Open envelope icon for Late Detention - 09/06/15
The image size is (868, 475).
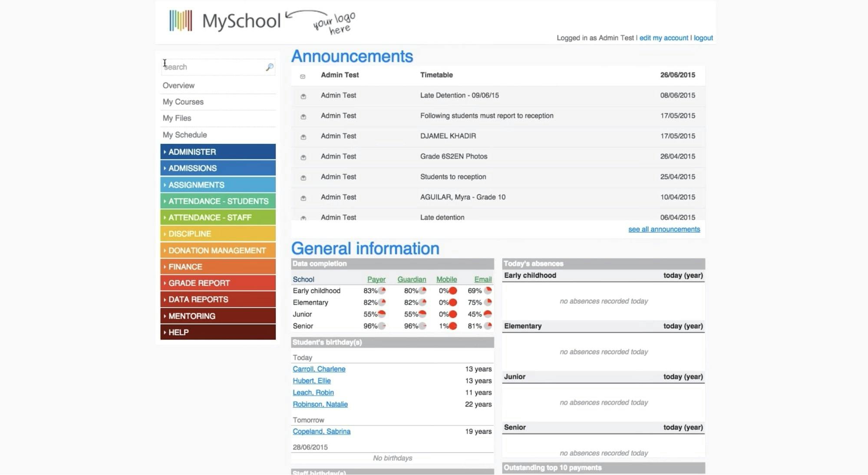point(303,96)
